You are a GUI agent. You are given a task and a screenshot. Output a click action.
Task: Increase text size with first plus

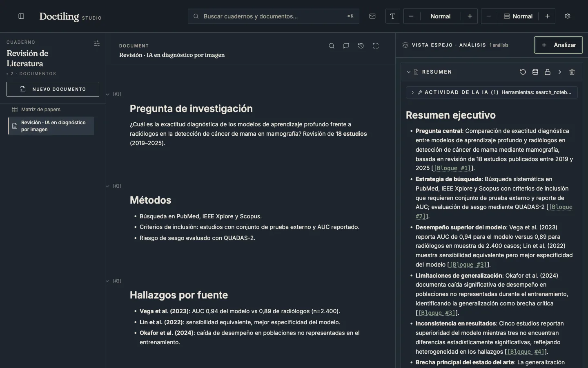click(x=470, y=16)
